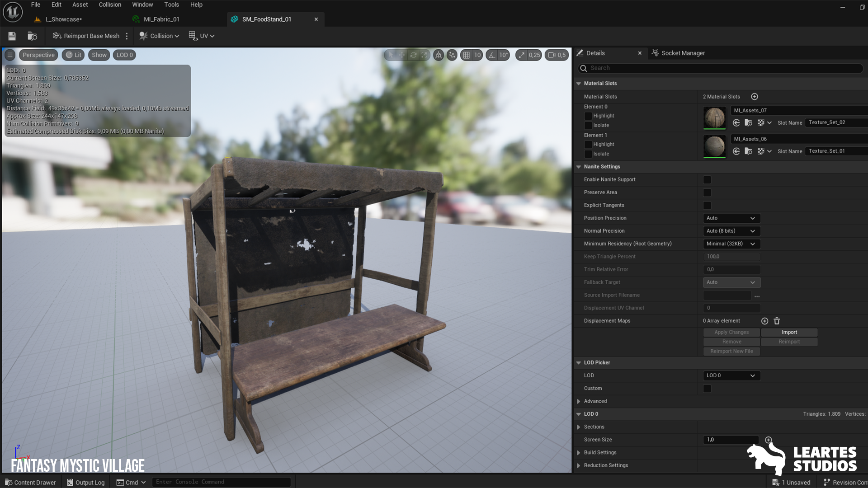Image resolution: width=868 pixels, height=488 pixels.
Task: Add Displacement Maps array element
Action: click(x=764, y=321)
